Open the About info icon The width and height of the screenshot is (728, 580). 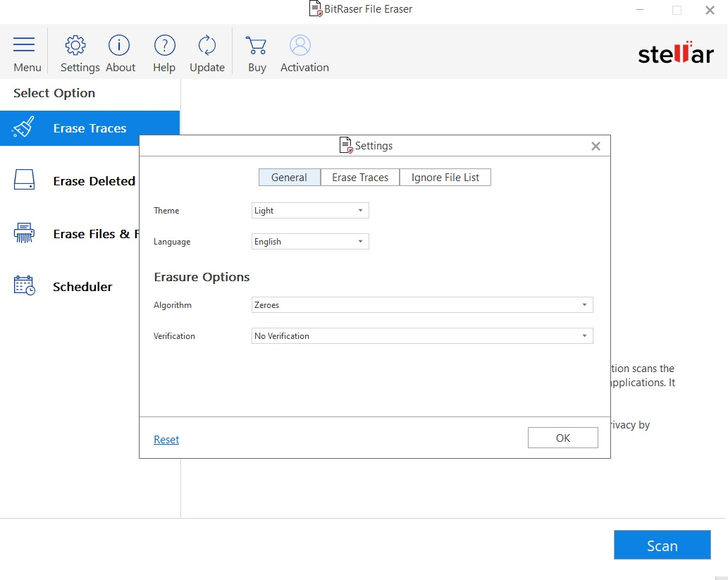(x=119, y=46)
